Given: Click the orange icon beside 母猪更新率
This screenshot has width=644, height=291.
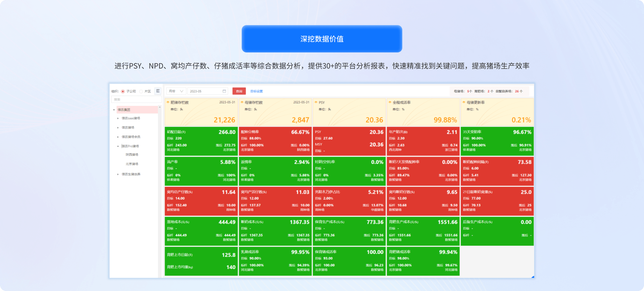Looking at the screenshot, I should [464, 102].
